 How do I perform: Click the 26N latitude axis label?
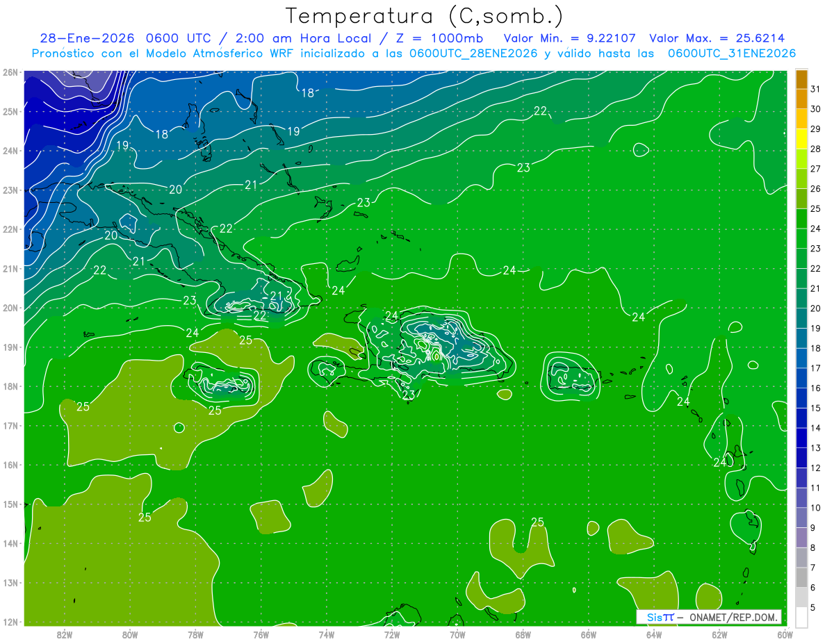point(10,72)
